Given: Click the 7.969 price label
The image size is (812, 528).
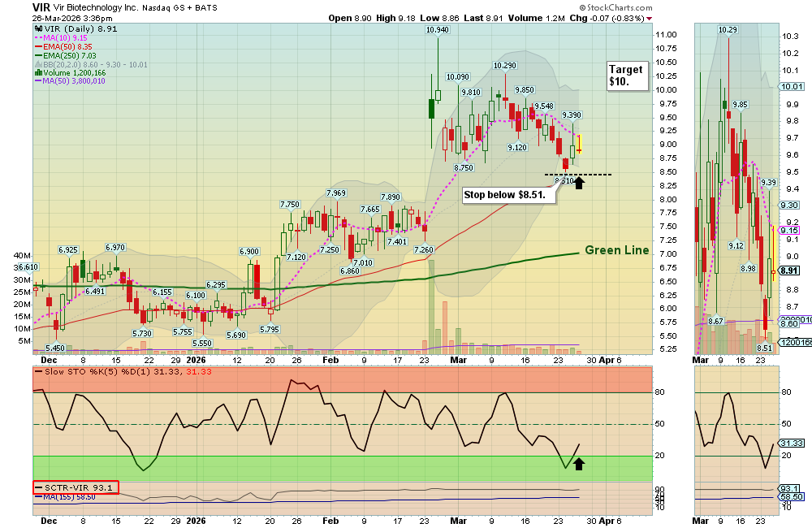Looking at the screenshot, I should pyautogui.click(x=336, y=193).
